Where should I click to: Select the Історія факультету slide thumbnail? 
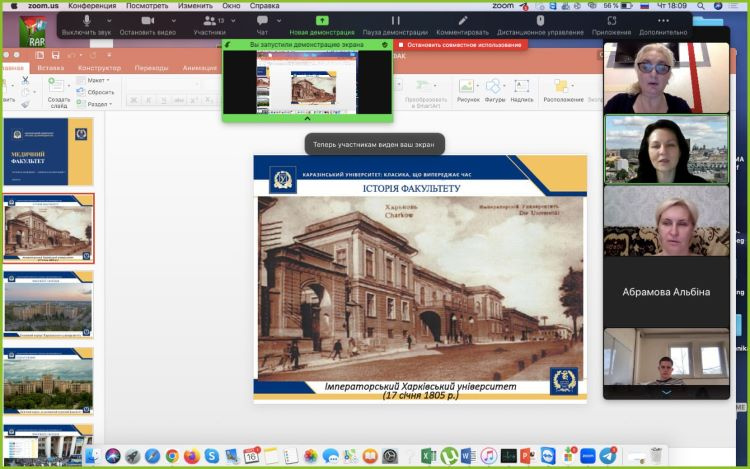tap(48, 229)
